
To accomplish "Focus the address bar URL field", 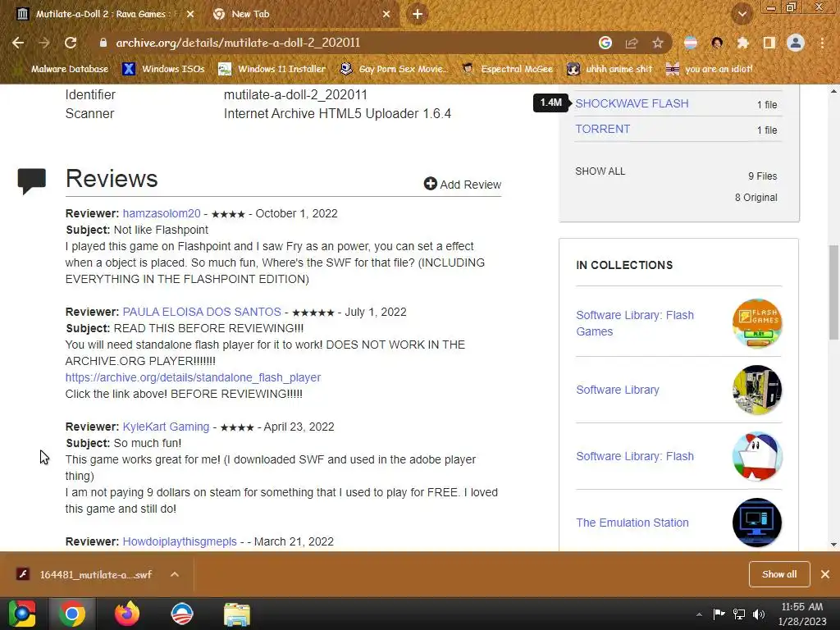I will tap(343, 43).
